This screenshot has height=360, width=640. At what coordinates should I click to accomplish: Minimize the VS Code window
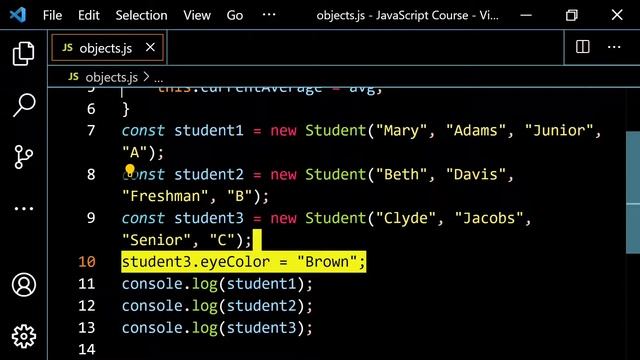click(x=526, y=15)
